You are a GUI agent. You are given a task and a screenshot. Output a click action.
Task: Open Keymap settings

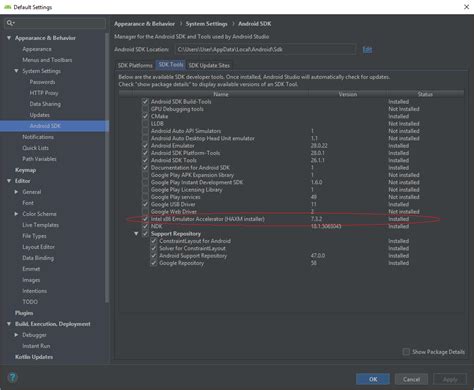click(25, 170)
